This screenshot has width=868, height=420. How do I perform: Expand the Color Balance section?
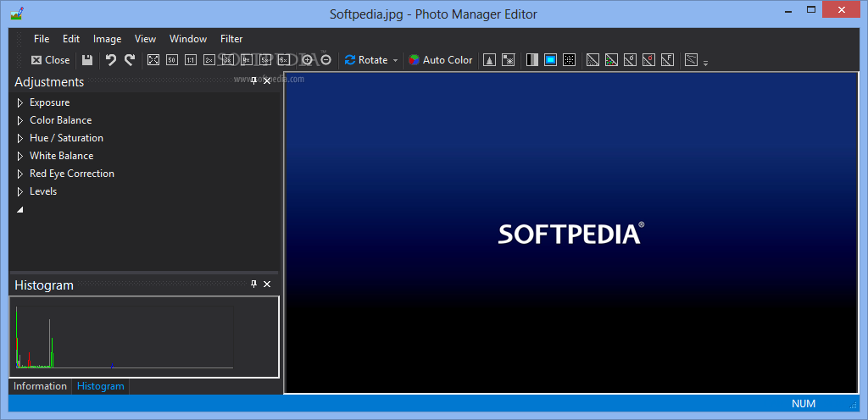20,120
